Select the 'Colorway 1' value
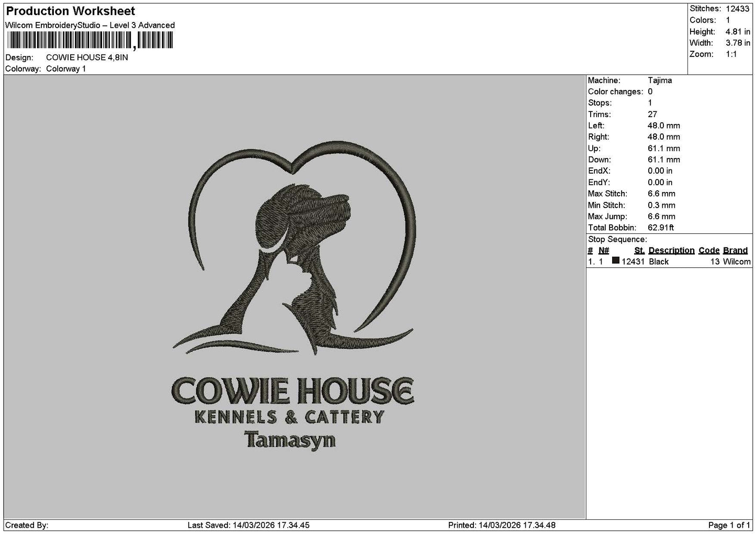 coord(66,69)
